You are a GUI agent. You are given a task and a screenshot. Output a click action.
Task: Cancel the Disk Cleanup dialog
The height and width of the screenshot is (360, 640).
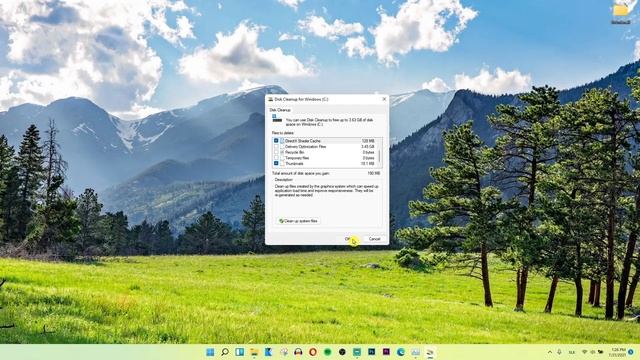pos(374,239)
